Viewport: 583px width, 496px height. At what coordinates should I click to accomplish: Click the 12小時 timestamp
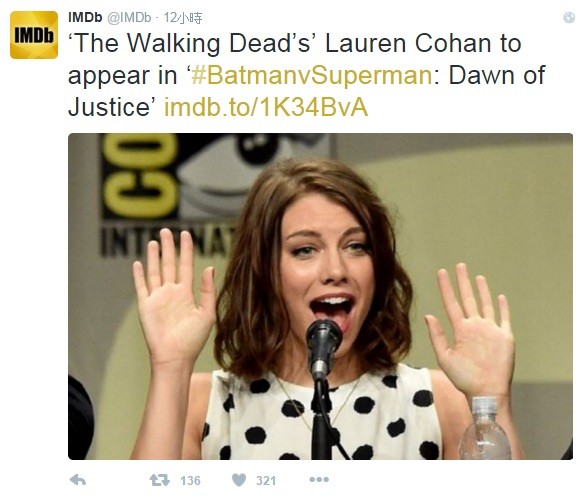(x=183, y=17)
